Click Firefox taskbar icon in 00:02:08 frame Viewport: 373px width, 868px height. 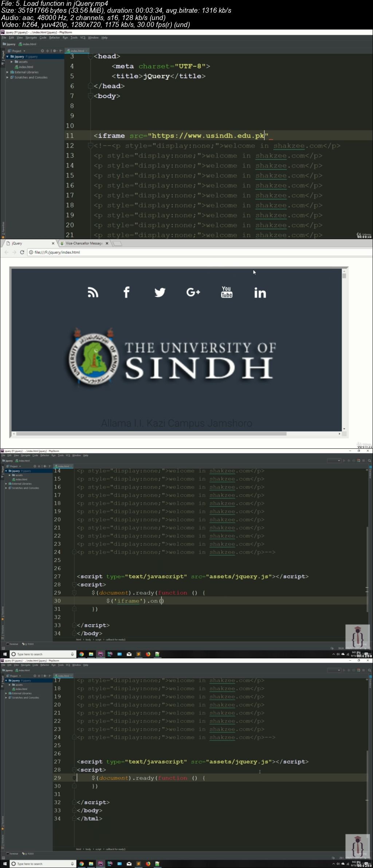(x=148, y=654)
